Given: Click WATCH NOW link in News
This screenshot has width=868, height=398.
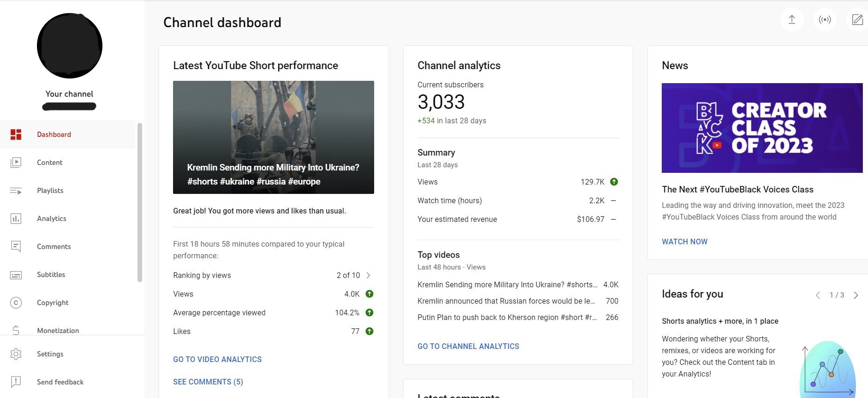Looking at the screenshot, I should tap(685, 242).
